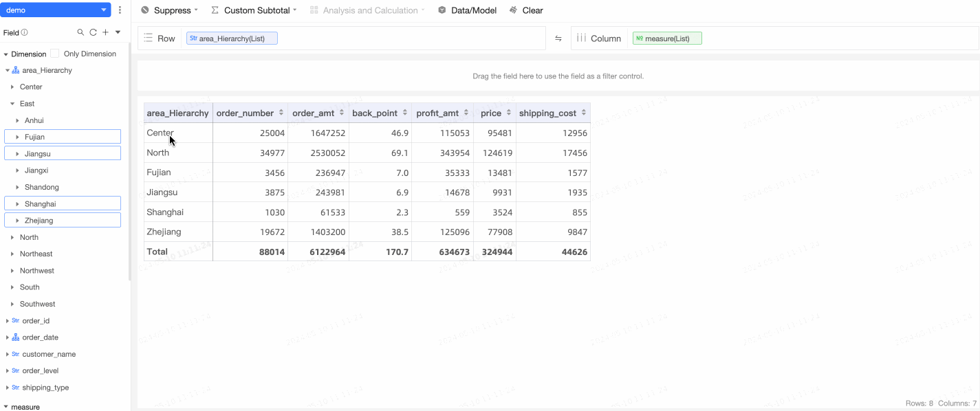Open the demo dataset dropdown
Image resolution: width=980 pixels, height=411 pixels.
(x=55, y=10)
